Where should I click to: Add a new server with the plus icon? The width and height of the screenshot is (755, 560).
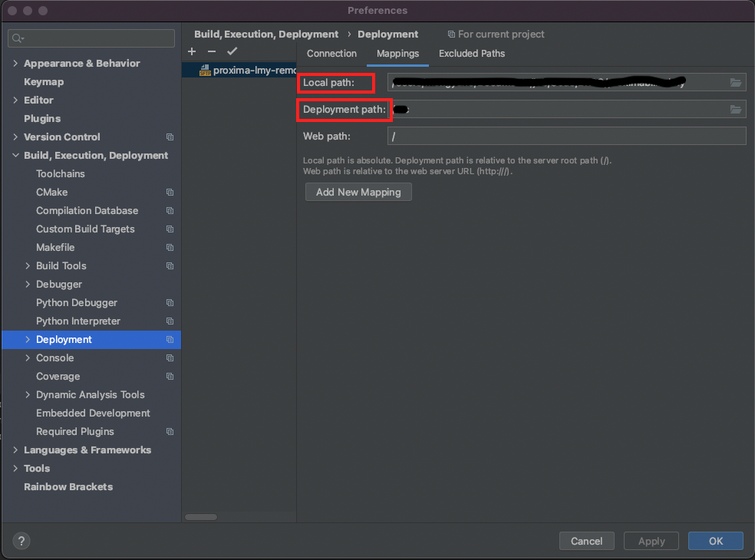point(192,51)
